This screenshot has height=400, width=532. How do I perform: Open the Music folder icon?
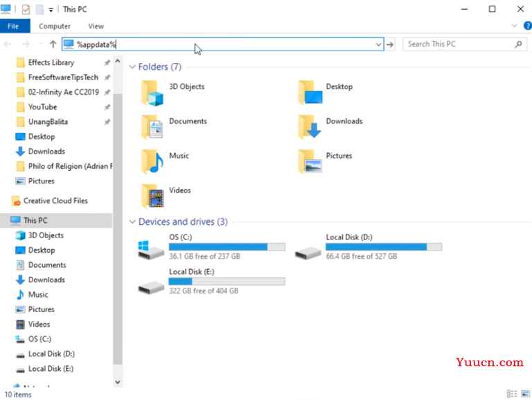(152, 162)
